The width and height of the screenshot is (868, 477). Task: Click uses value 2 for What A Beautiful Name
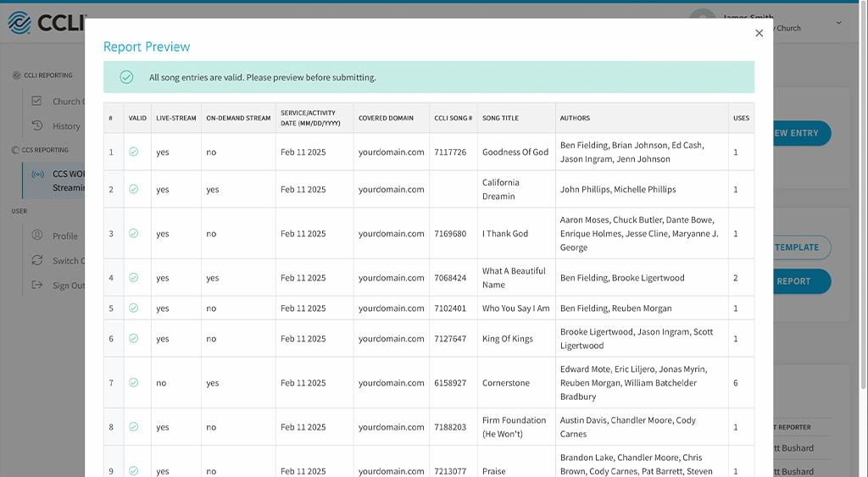coord(736,278)
